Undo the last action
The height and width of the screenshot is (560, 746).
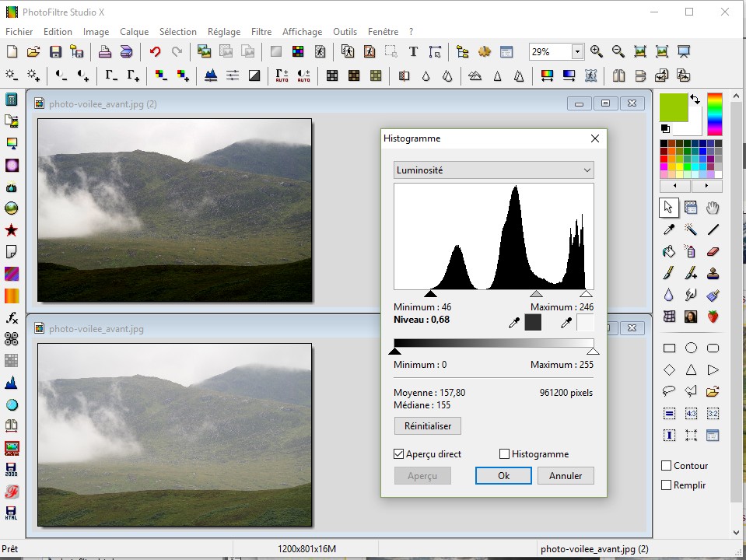tap(155, 51)
